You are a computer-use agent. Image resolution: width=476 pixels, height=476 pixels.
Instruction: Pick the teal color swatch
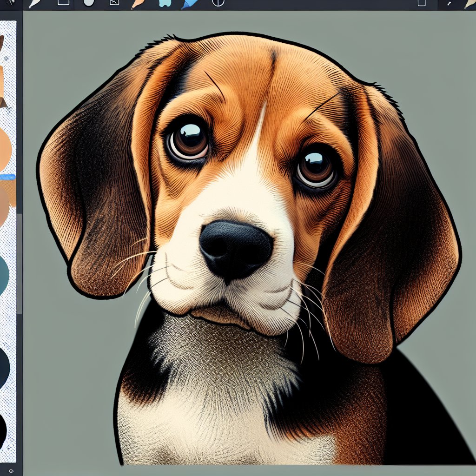(4, 276)
